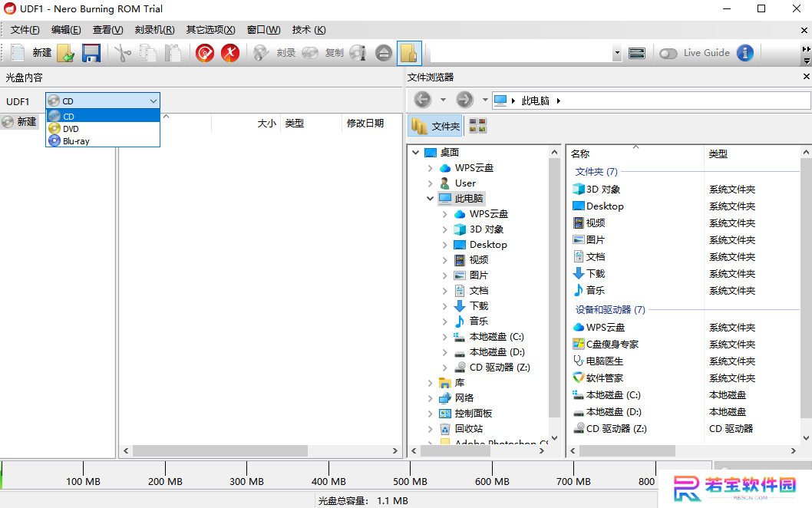Select the 新建 disc root item
This screenshot has height=508, width=812.
point(20,122)
